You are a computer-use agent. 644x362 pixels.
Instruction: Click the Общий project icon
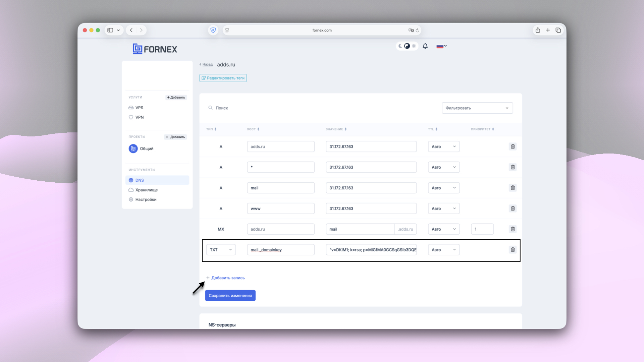click(132, 148)
